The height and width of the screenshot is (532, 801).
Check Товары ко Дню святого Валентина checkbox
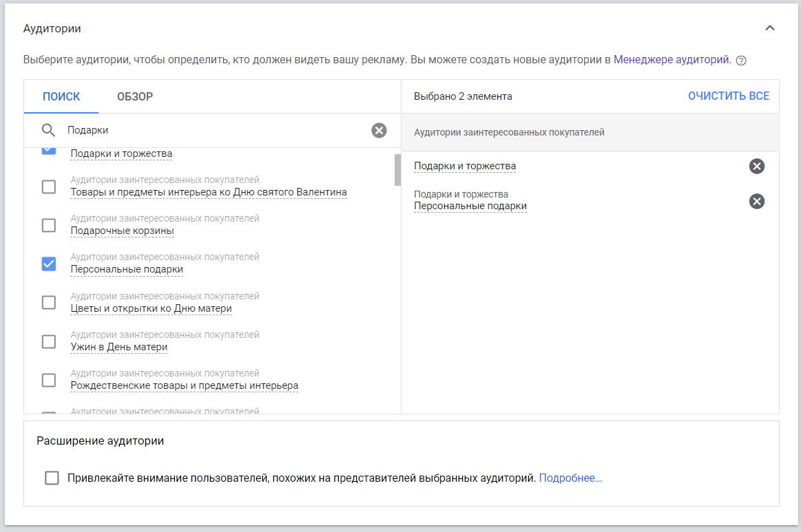tap(49, 187)
